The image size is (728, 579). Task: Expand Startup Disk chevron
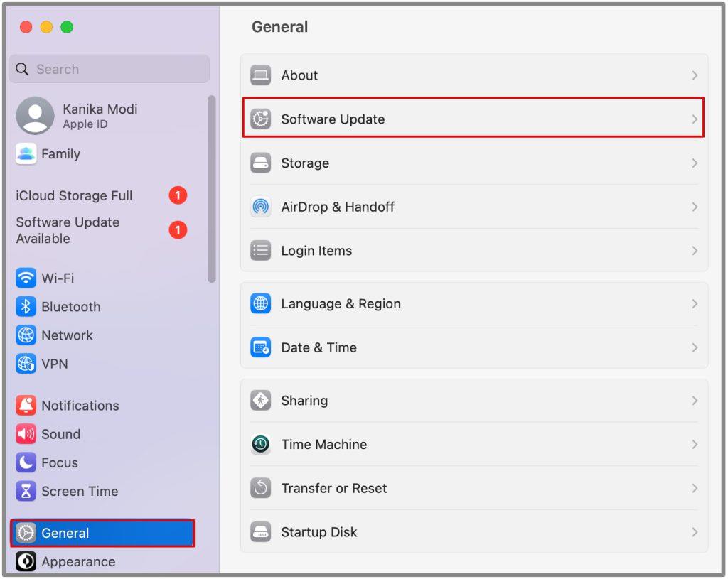695,532
